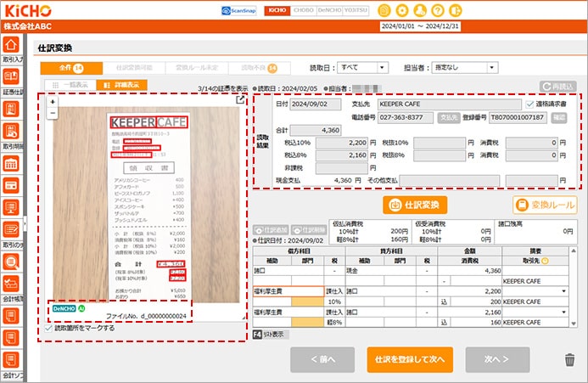Click the 支払先 button beside phone number
The width and height of the screenshot is (588, 383).
click(x=449, y=117)
